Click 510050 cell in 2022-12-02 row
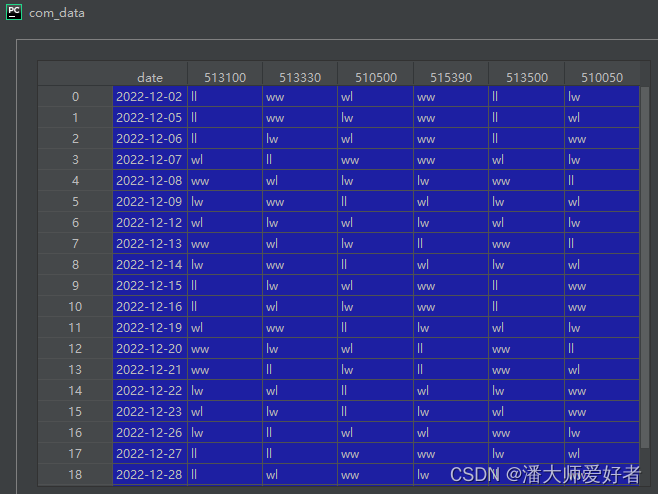The height and width of the screenshot is (494, 658). click(x=602, y=97)
